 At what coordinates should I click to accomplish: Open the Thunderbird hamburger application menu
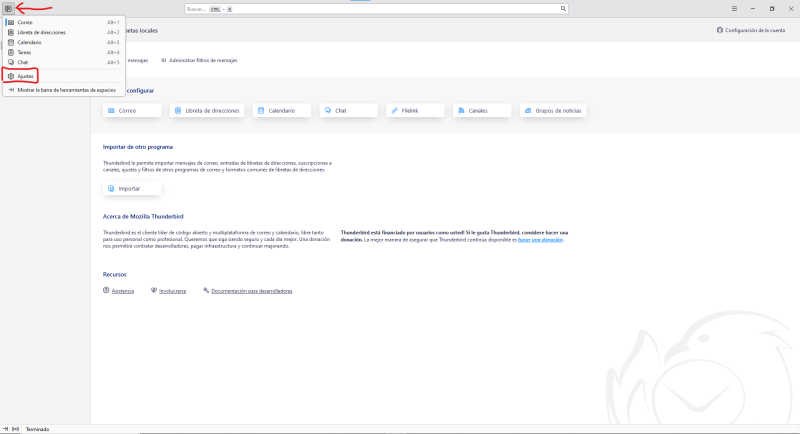coord(734,9)
